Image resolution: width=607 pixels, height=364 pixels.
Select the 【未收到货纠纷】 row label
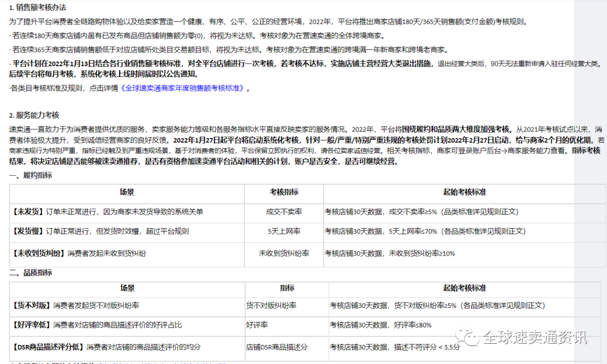(x=39, y=253)
